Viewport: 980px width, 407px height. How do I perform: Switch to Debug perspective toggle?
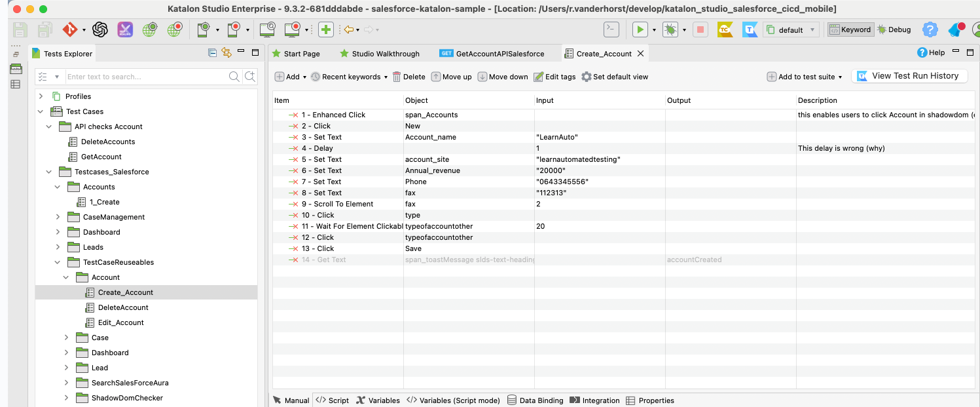coord(894,29)
